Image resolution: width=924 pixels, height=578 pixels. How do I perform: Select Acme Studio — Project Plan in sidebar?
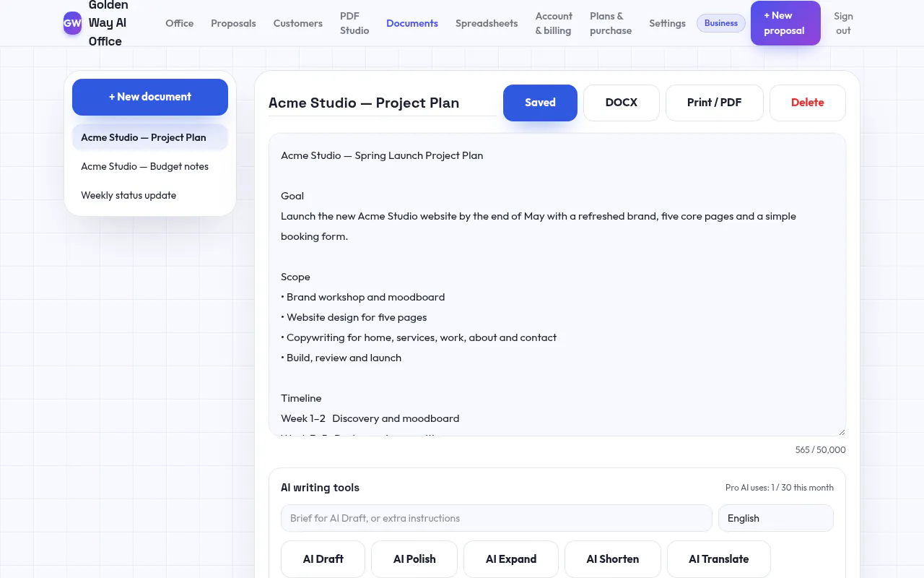[x=150, y=137]
